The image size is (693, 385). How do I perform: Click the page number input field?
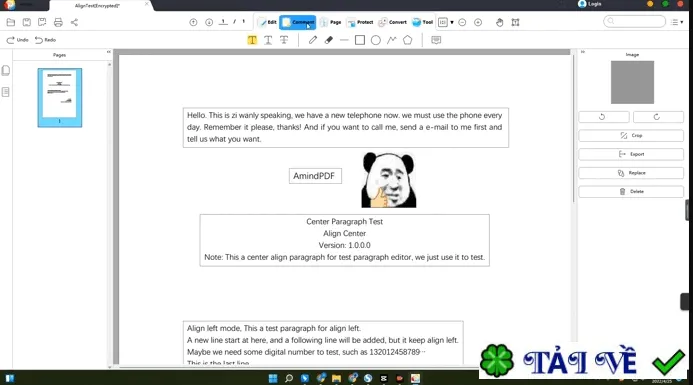click(223, 22)
